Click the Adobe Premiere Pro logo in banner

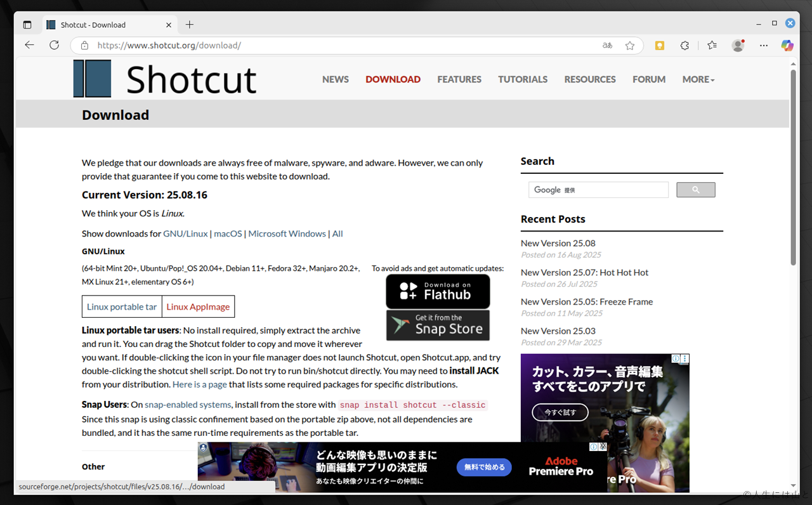(x=561, y=466)
